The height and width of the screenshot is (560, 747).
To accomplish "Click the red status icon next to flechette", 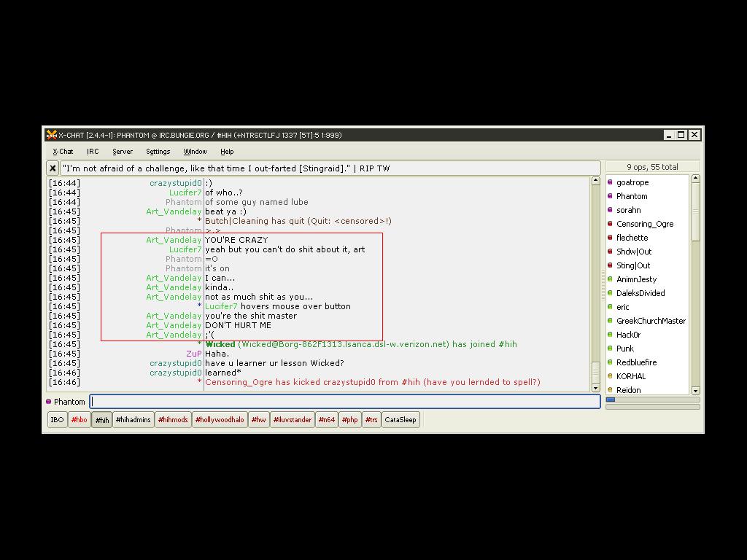I will pos(610,238).
